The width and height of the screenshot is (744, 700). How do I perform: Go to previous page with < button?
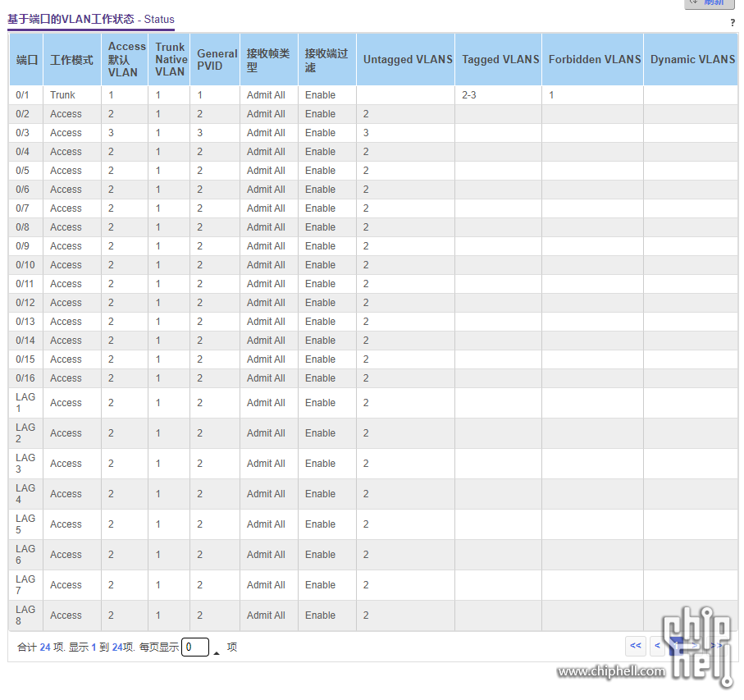pyautogui.click(x=657, y=646)
